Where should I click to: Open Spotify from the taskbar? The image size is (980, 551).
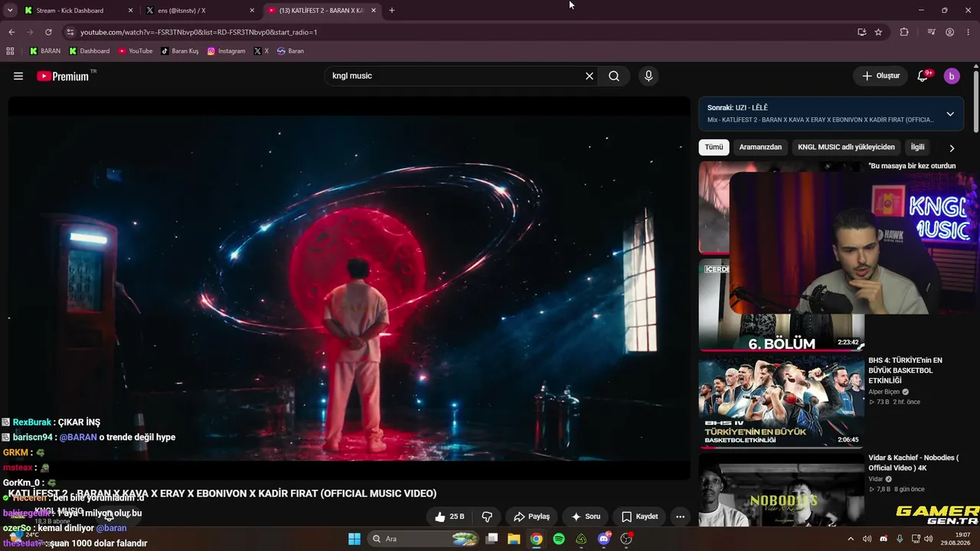pyautogui.click(x=559, y=539)
